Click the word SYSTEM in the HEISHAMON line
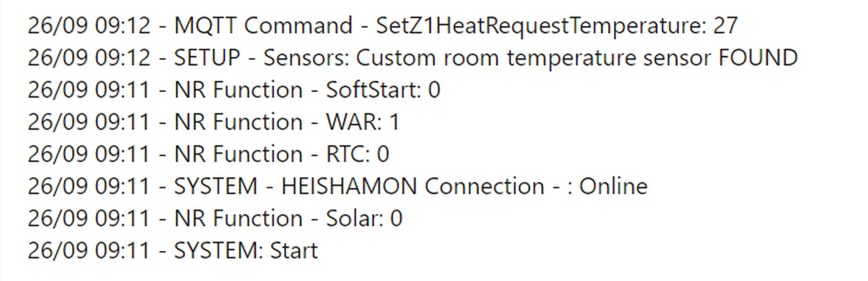 pos(215,186)
